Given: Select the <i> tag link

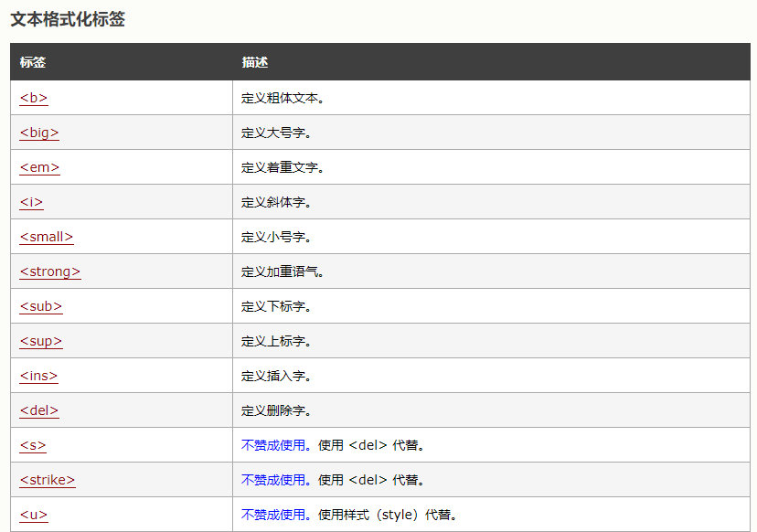Looking at the screenshot, I should 31,202.
